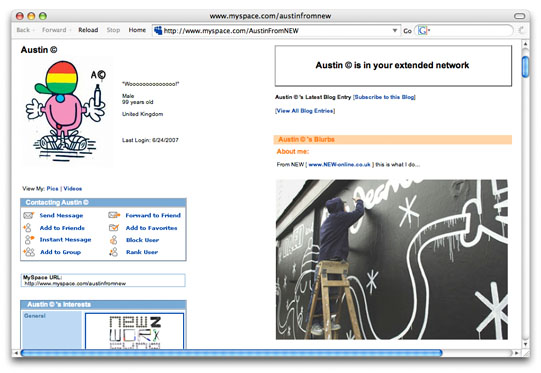Screen dimensions: 541x373
Task: Click the vertical scrollbar thumb
Action: point(525,66)
